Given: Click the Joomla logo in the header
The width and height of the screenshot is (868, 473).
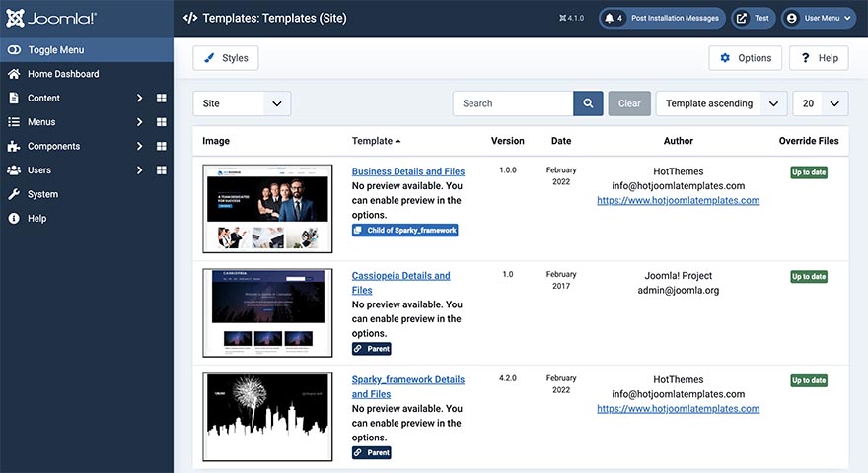Looking at the screenshot, I should tap(51, 19).
